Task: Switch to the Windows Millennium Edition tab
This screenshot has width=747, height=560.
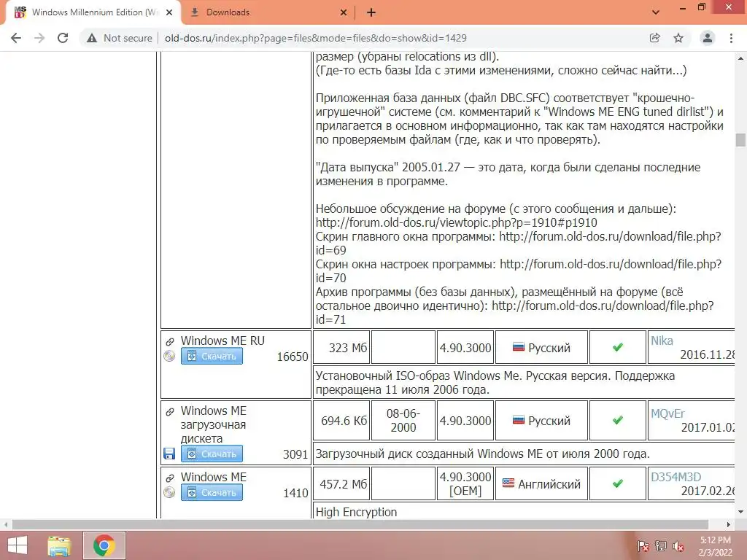Action: [x=93, y=12]
